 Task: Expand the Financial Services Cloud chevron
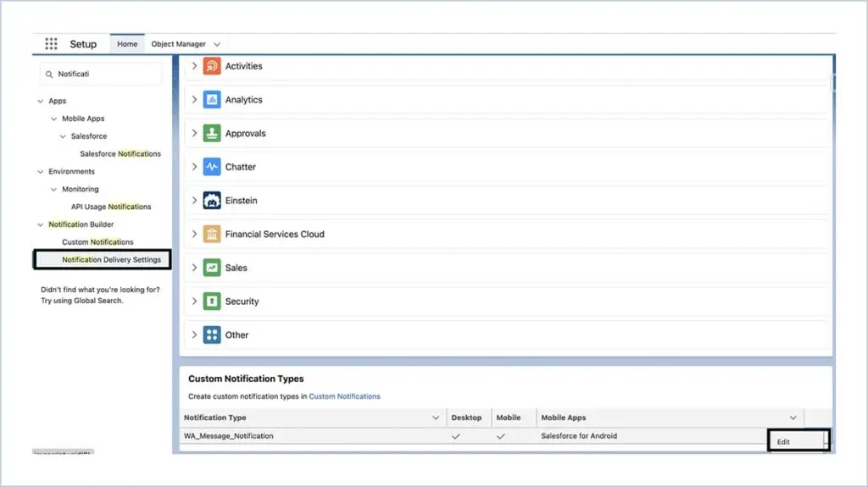[x=194, y=234]
